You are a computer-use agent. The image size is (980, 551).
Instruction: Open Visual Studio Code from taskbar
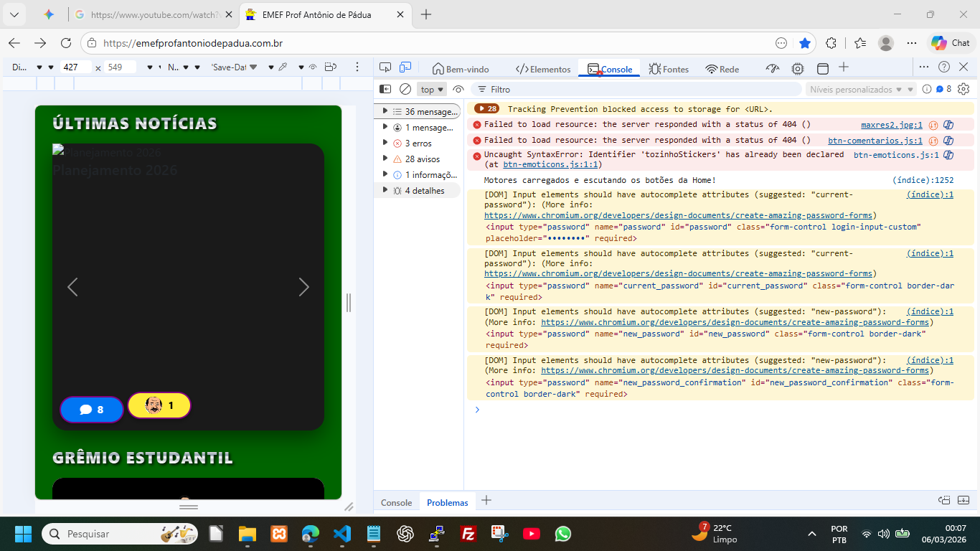coord(341,534)
